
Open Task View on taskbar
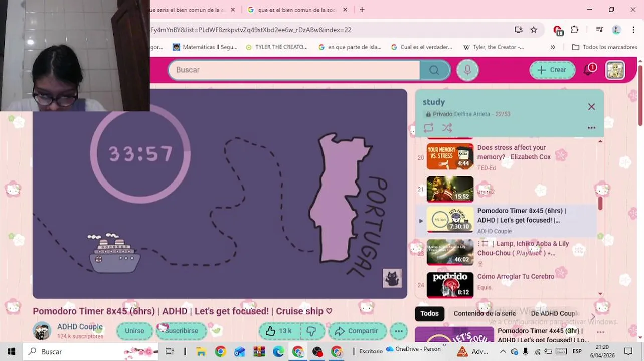pos(170,351)
